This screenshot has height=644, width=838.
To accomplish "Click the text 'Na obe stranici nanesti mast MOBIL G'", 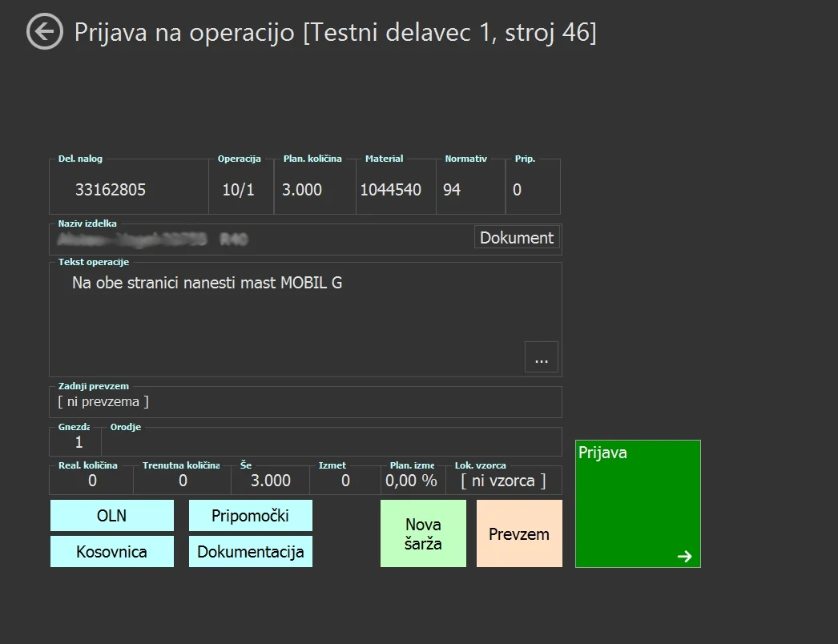I will point(207,283).
